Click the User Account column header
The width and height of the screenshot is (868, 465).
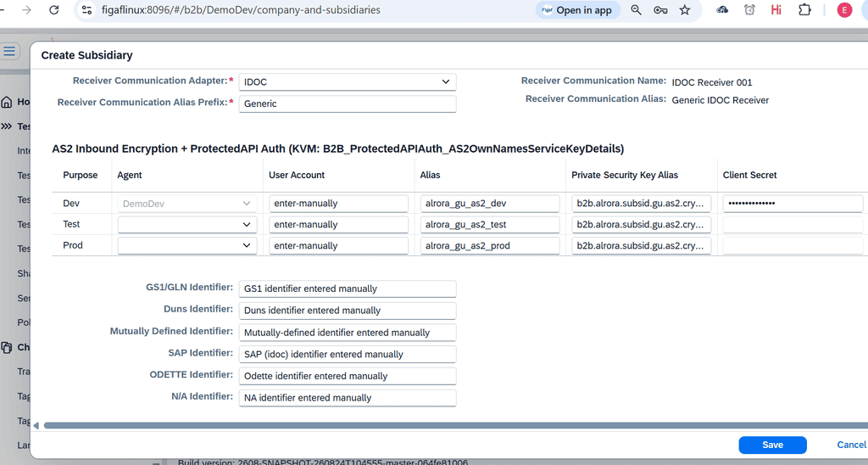tap(297, 175)
